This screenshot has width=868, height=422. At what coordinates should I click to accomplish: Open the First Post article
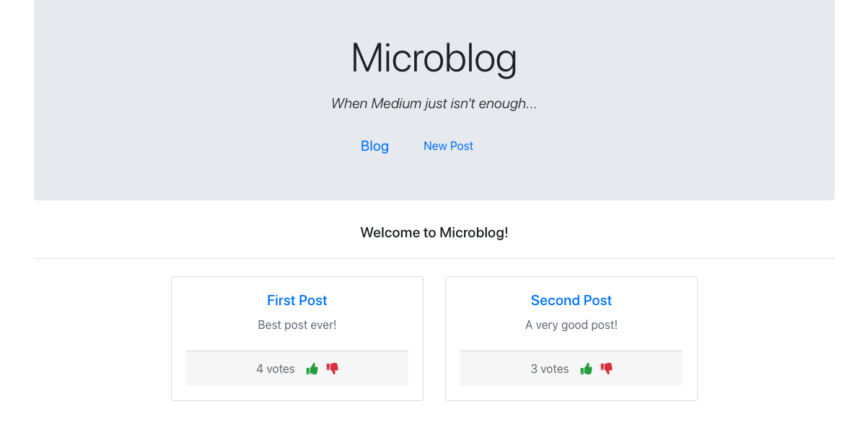click(x=297, y=300)
